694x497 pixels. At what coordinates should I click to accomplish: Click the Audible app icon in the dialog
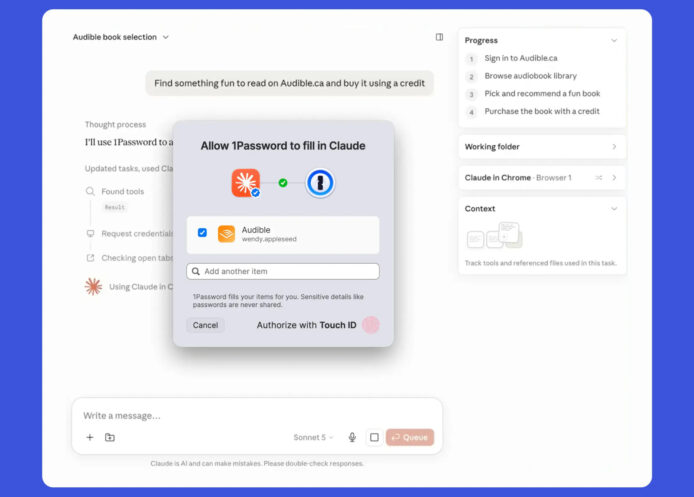pos(226,234)
